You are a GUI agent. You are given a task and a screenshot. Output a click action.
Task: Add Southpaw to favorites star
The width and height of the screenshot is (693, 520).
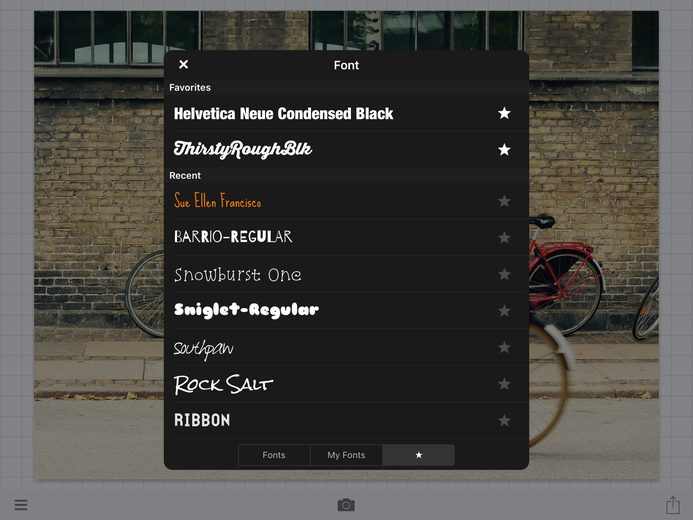504,348
